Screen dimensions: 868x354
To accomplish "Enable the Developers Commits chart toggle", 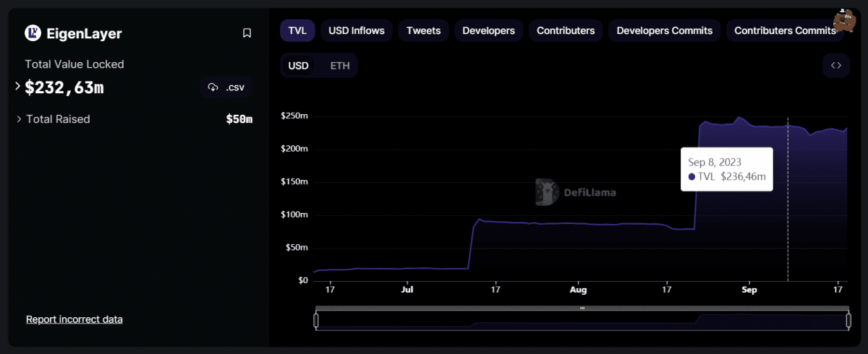I will coord(664,30).
